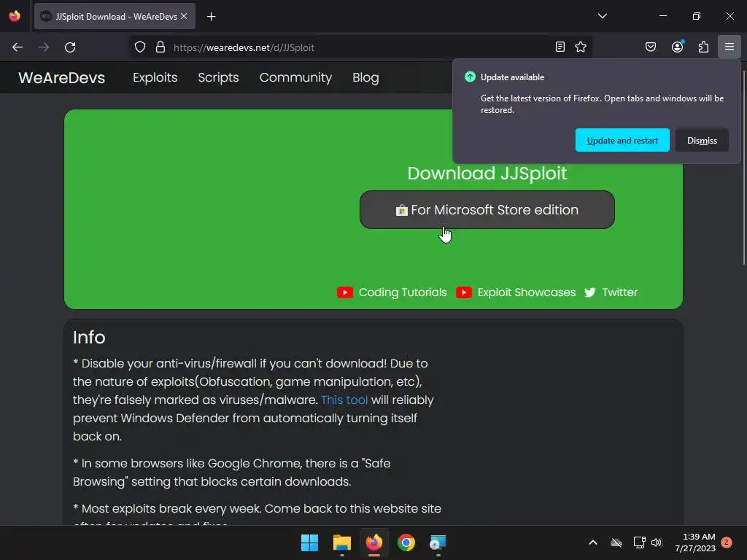
Task: Click the Twitter bird icon
Action: coord(589,292)
